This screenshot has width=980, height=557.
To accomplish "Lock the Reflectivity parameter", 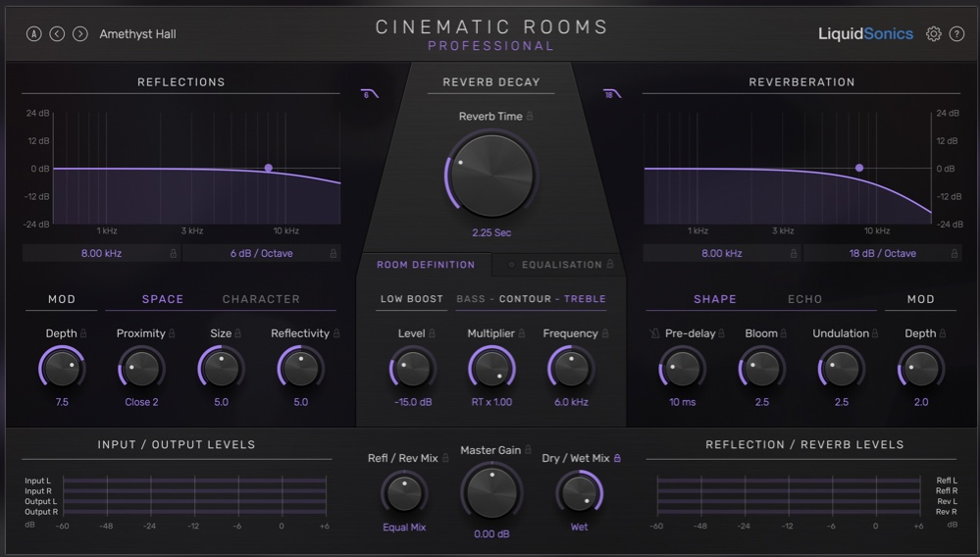I will point(336,333).
